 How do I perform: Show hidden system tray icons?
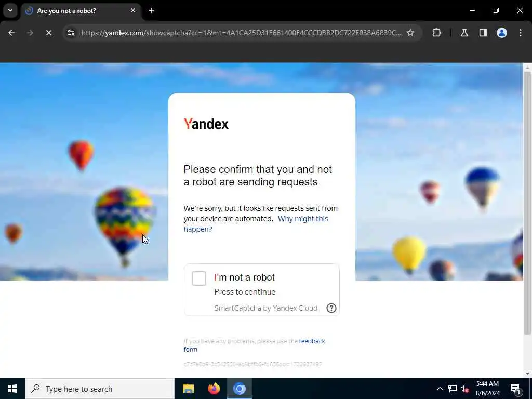point(440,389)
